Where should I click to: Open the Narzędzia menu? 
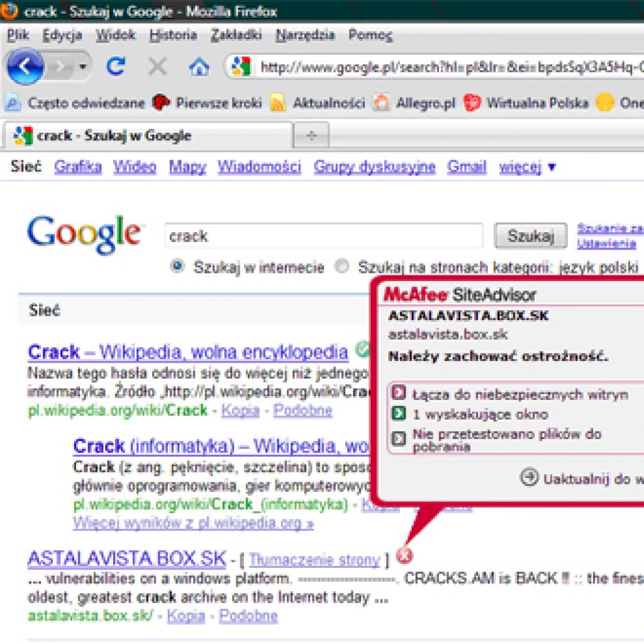[305, 35]
